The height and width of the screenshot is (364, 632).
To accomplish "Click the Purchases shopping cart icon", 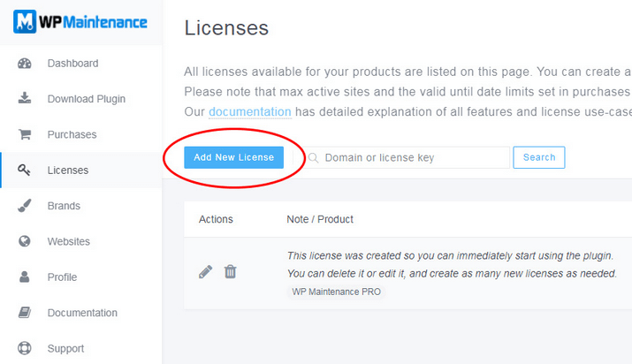I will click(x=25, y=134).
